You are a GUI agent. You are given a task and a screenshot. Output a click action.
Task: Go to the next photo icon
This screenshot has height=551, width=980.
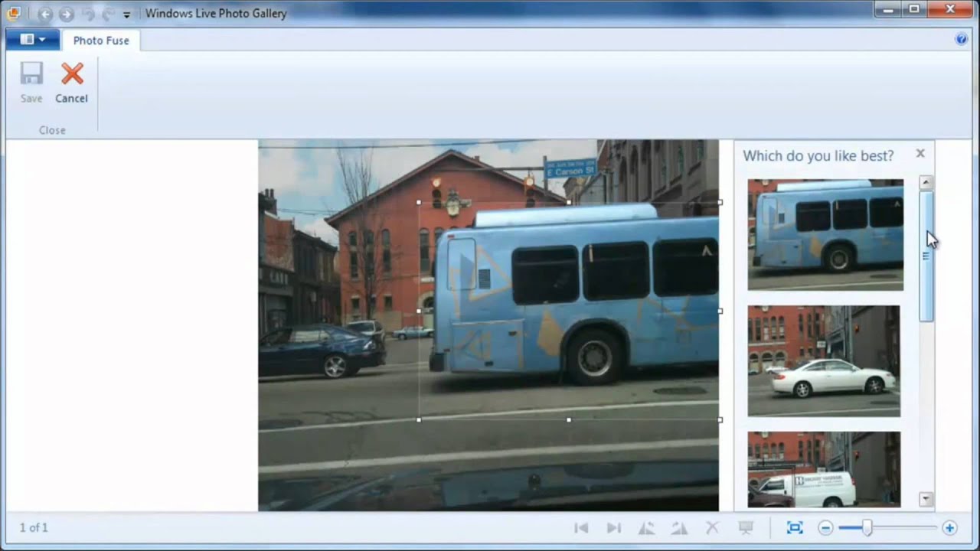(x=613, y=527)
